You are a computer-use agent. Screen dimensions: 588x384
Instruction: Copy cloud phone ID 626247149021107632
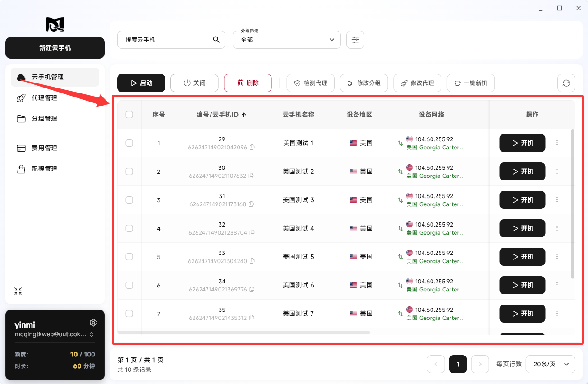[251, 176]
